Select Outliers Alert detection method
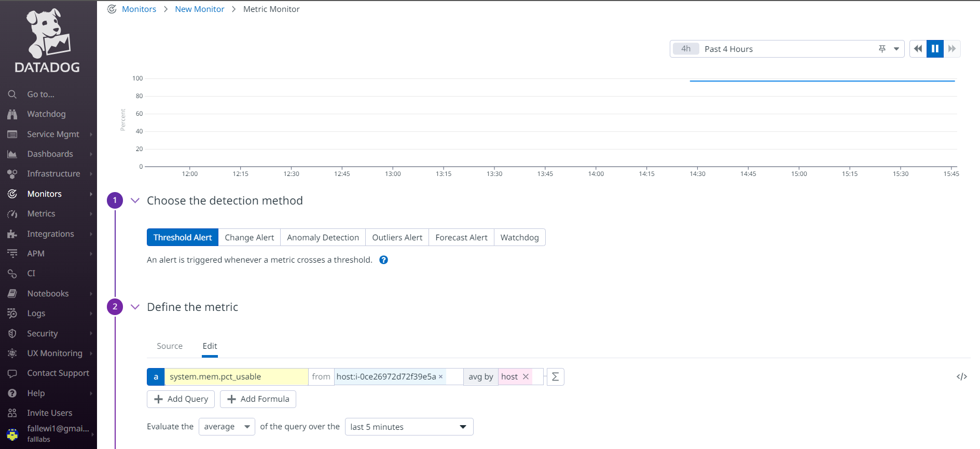The height and width of the screenshot is (449, 980). [x=397, y=237]
